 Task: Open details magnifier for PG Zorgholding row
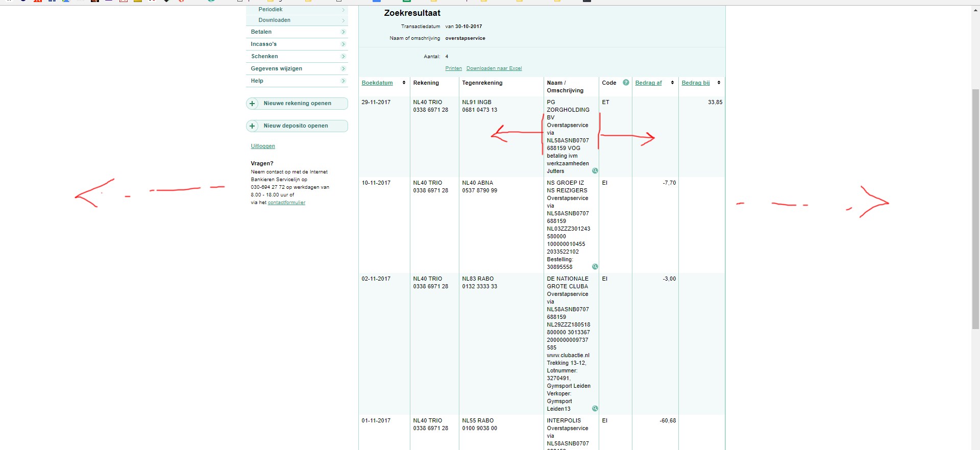click(595, 170)
